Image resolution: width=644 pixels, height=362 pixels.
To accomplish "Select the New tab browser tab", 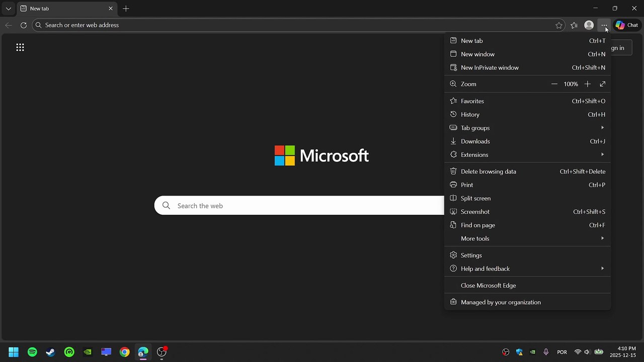I will pyautogui.click(x=67, y=9).
